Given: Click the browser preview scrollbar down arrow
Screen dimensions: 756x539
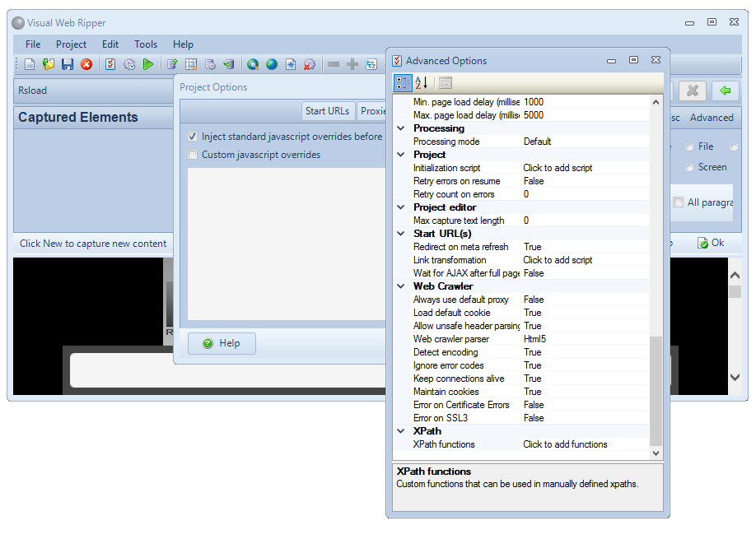Looking at the screenshot, I should pos(735,377).
